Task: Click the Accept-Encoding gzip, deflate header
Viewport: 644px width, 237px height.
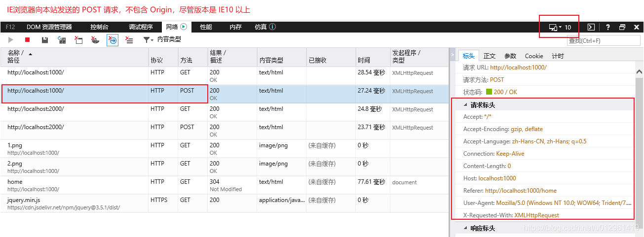Action: (503, 129)
